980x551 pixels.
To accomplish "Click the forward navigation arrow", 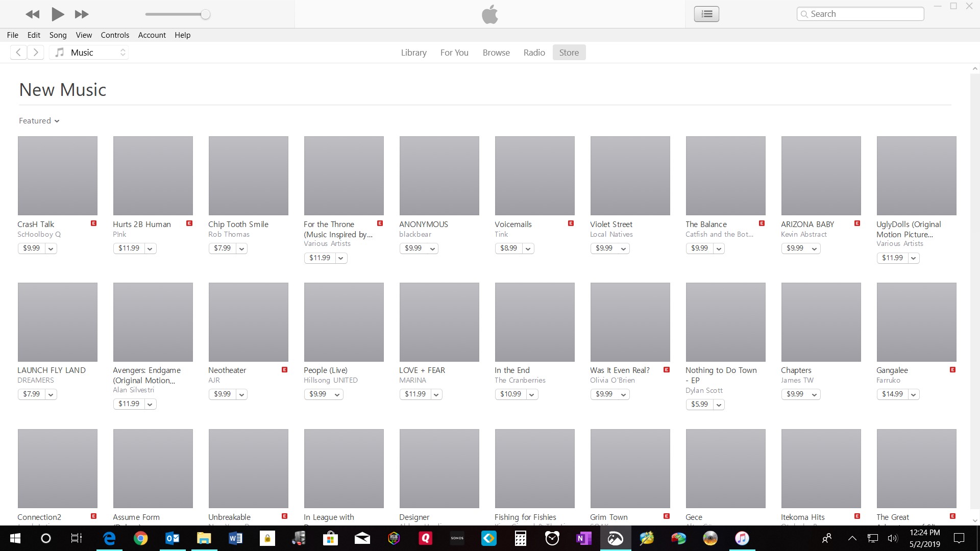I will 36,52.
